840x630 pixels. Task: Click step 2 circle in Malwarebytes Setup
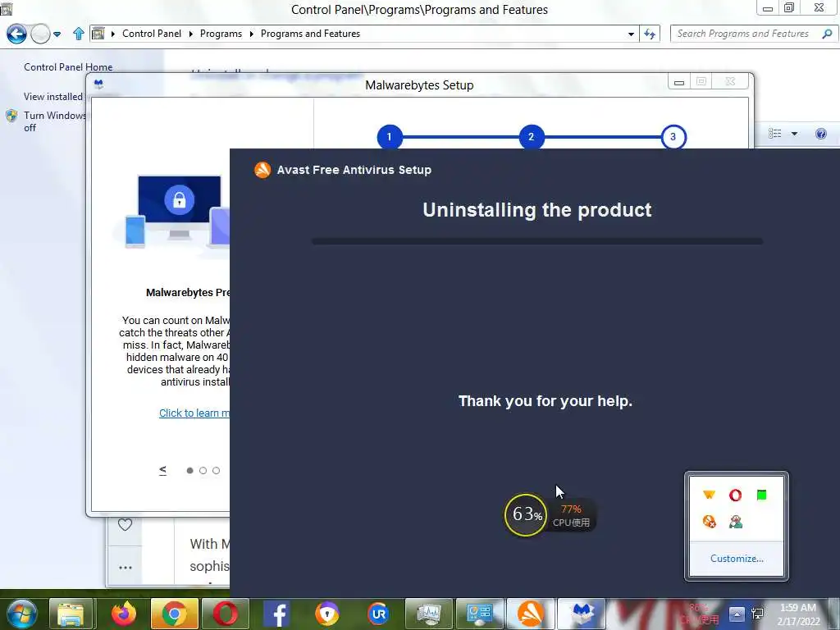pyautogui.click(x=531, y=137)
